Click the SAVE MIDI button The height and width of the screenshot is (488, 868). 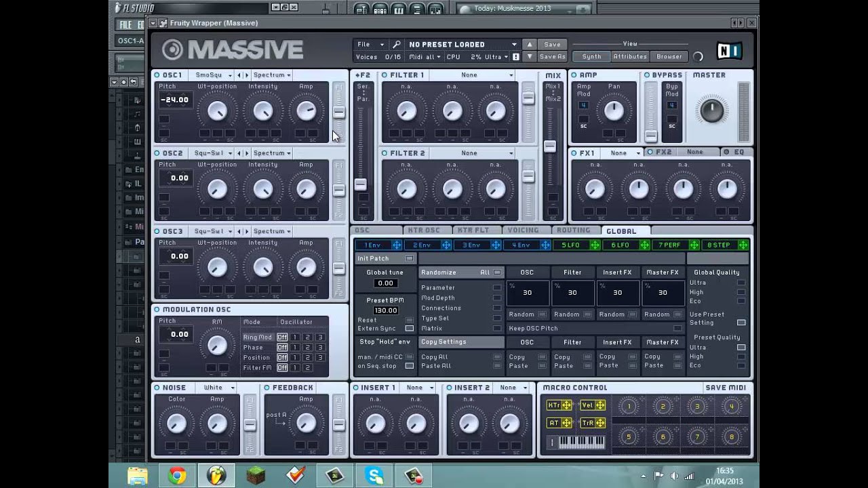726,388
